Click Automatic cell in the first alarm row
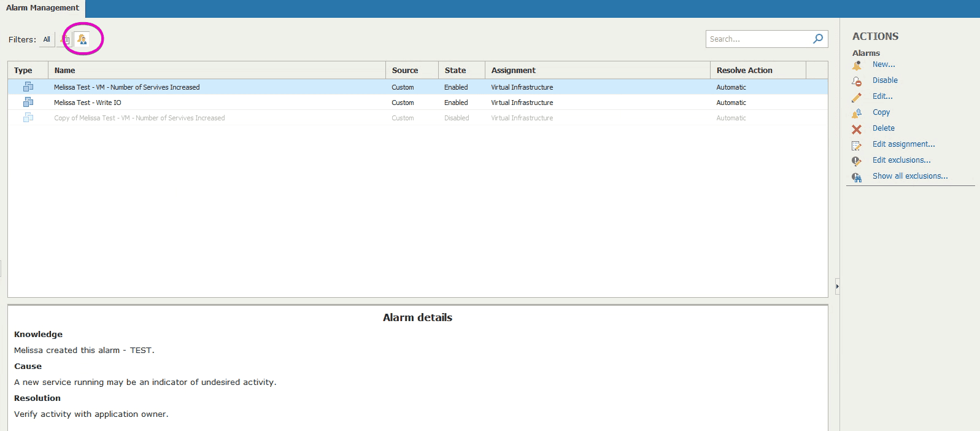 731,87
